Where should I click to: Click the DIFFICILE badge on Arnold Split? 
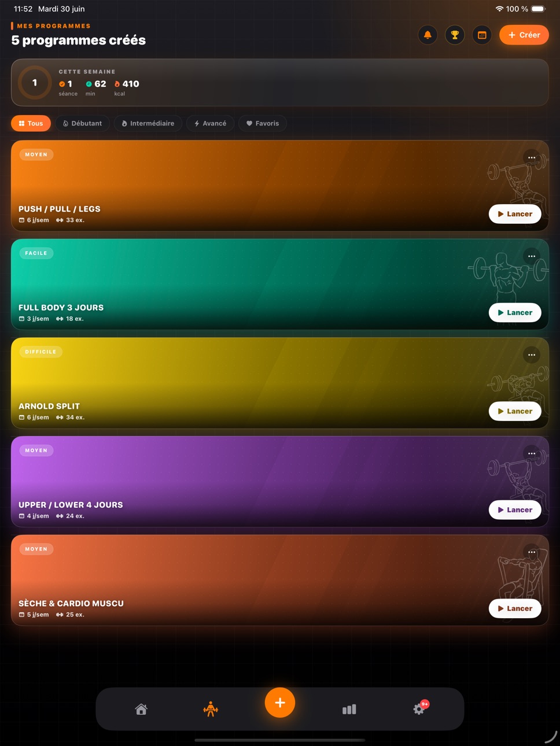(x=41, y=352)
